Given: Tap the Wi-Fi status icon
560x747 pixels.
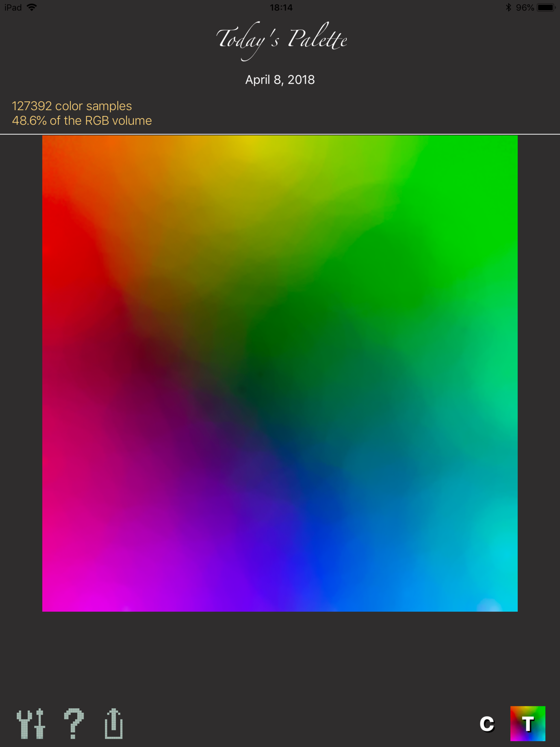Looking at the screenshot, I should point(32,7).
